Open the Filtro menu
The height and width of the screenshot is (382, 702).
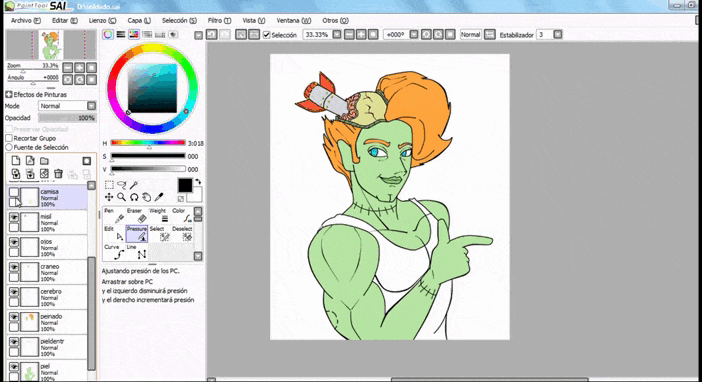pos(219,21)
